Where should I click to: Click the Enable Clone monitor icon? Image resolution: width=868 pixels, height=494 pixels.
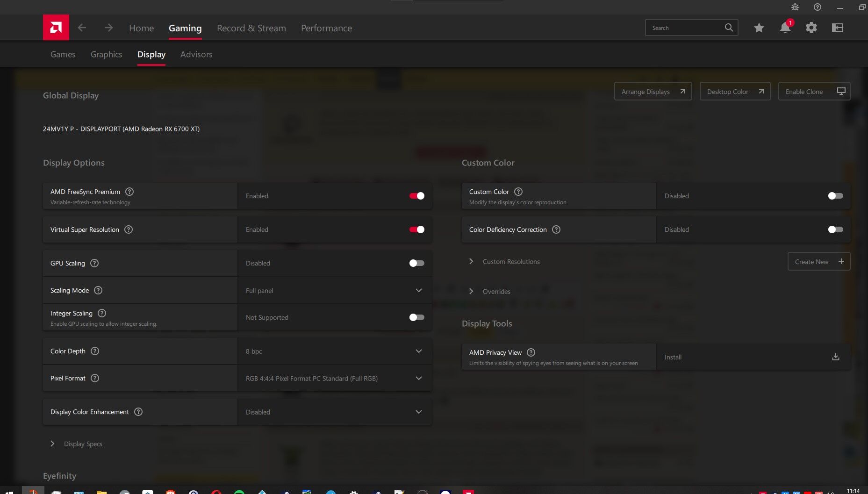tap(841, 91)
